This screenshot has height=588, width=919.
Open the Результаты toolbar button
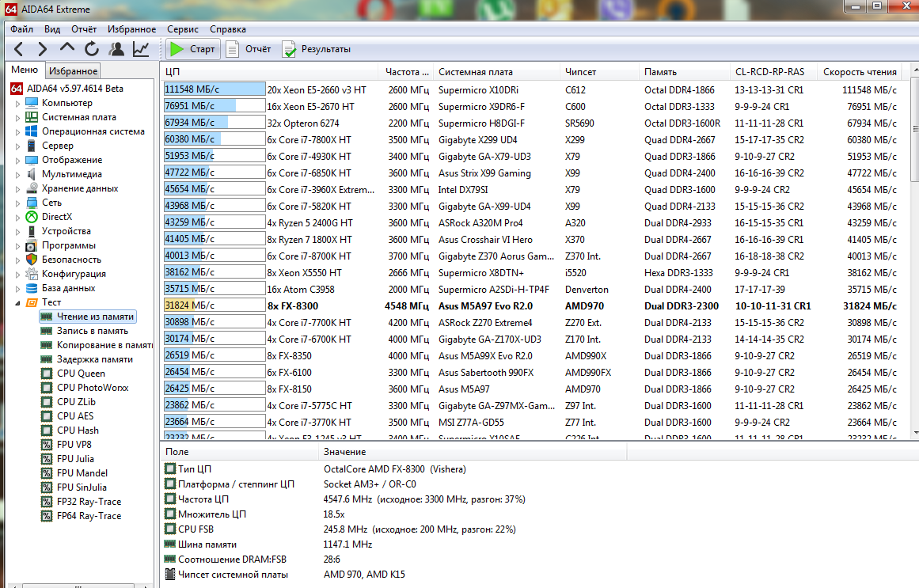coord(317,49)
